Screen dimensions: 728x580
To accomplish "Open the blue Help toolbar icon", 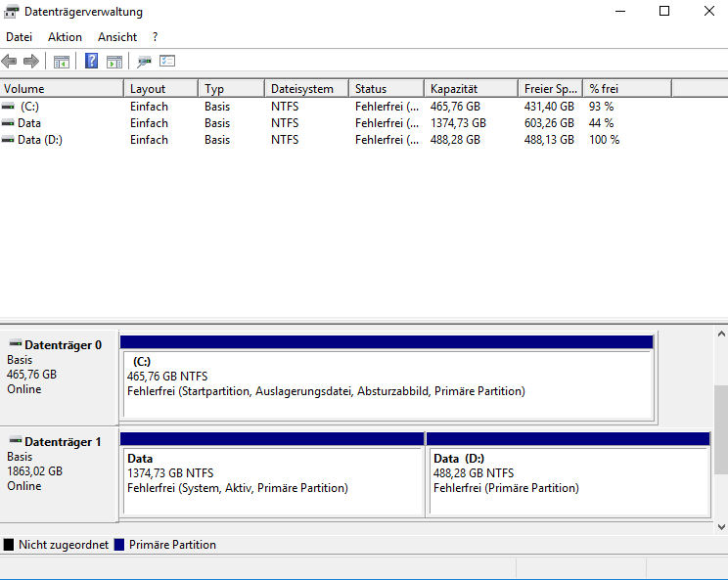I will pyautogui.click(x=91, y=61).
